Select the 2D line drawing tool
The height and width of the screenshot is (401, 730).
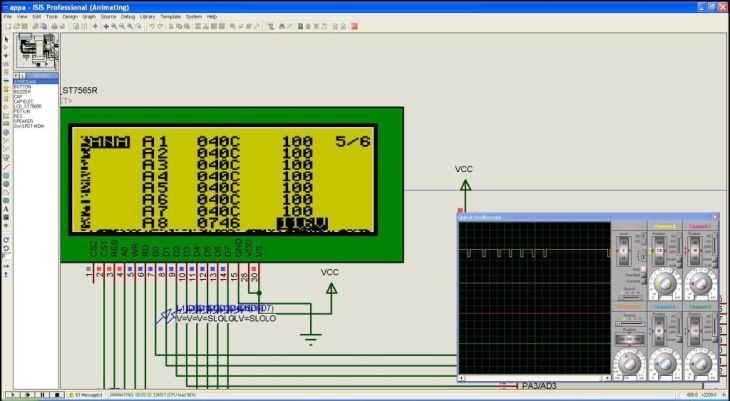[x=6, y=167]
